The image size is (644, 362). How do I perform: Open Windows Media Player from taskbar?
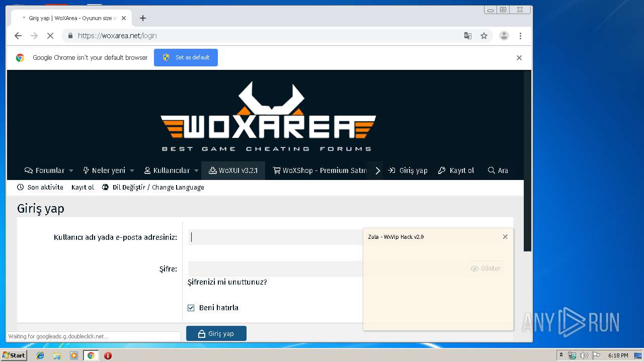point(74,355)
